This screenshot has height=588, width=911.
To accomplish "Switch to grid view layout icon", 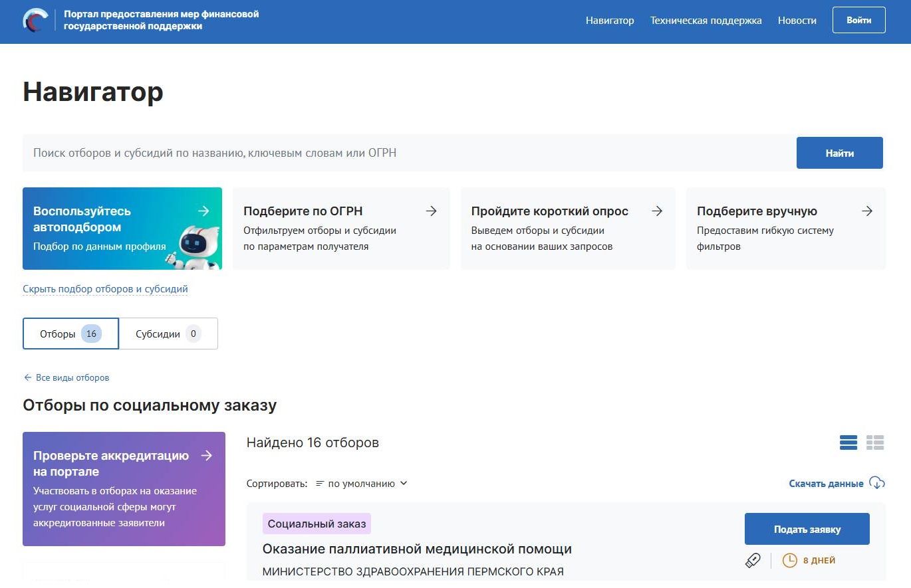I will [875, 442].
